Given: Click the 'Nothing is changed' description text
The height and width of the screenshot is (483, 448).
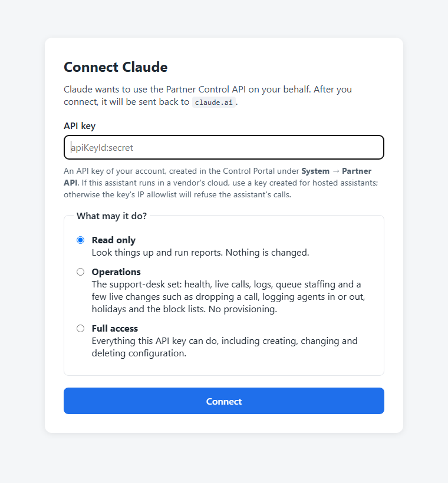Looking at the screenshot, I should click(200, 253).
